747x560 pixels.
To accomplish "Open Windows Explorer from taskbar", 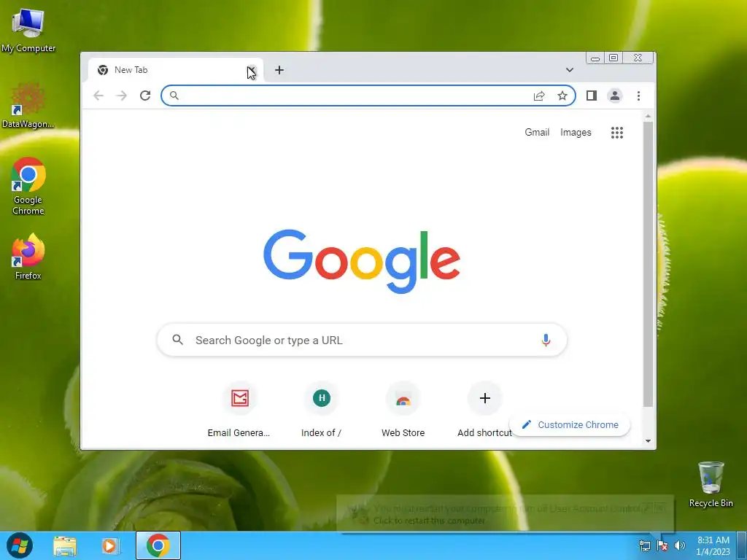I will (65, 545).
